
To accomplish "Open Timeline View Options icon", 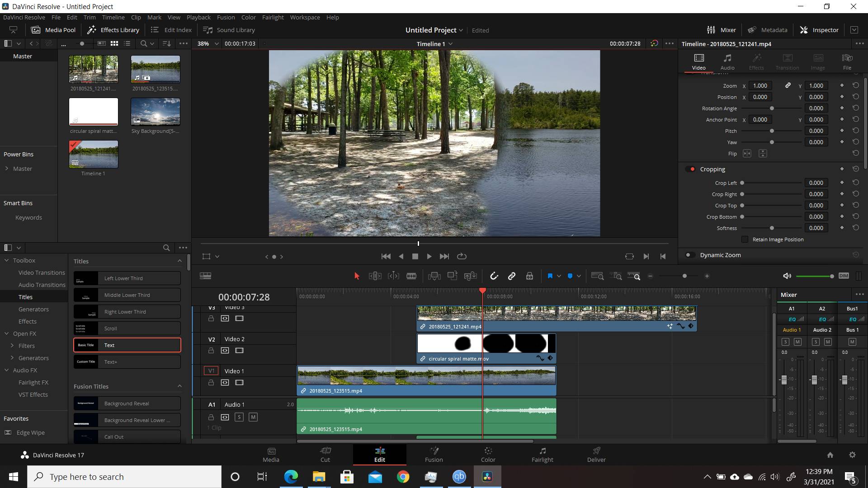I will tap(206, 276).
